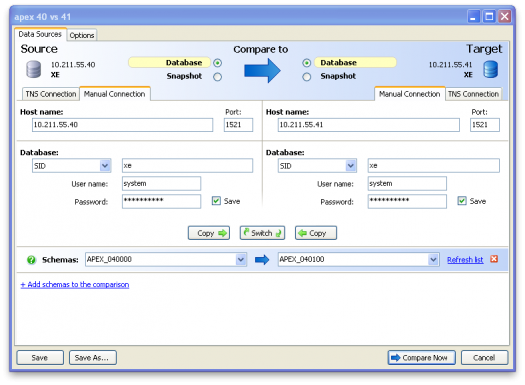
Task: Start comparison with Compare Now button
Action: point(422,358)
